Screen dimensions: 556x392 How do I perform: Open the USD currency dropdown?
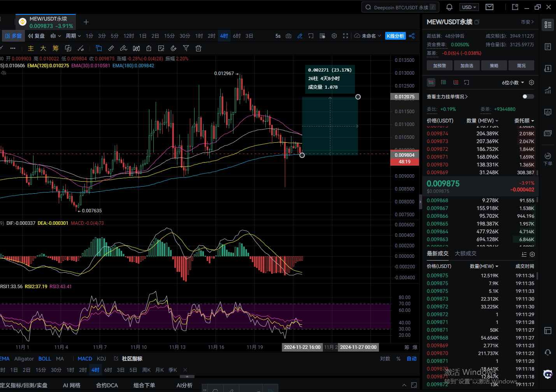(x=469, y=7)
